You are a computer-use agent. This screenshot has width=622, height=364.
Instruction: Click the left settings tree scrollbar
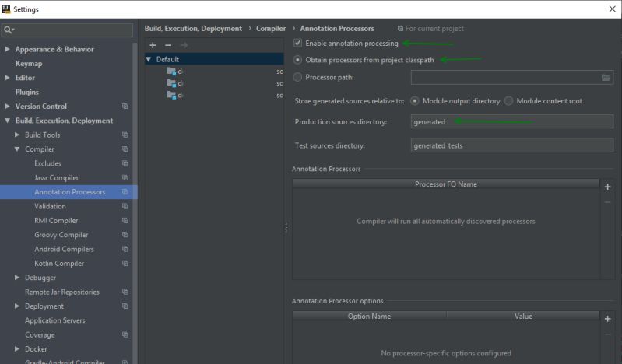click(135, 202)
